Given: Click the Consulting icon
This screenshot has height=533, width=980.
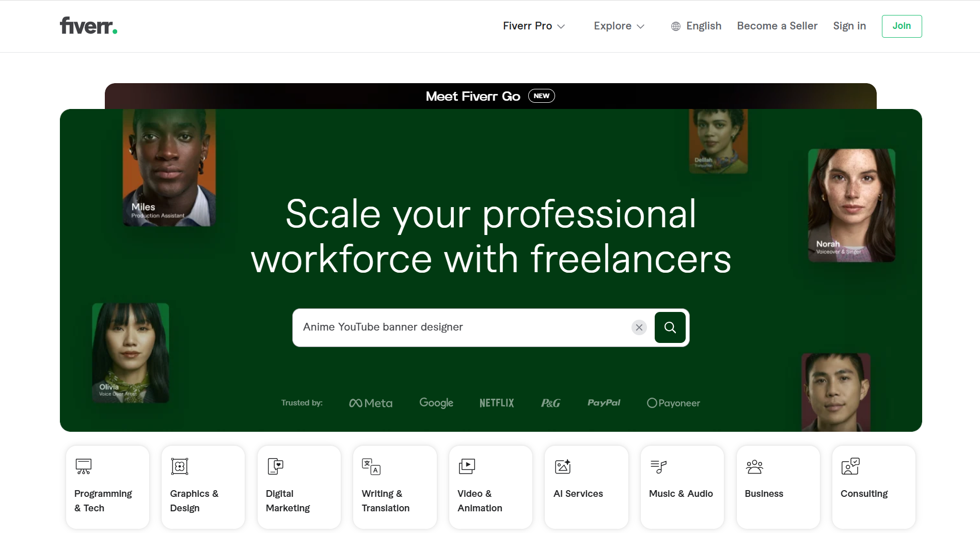Looking at the screenshot, I should [x=850, y=466].
